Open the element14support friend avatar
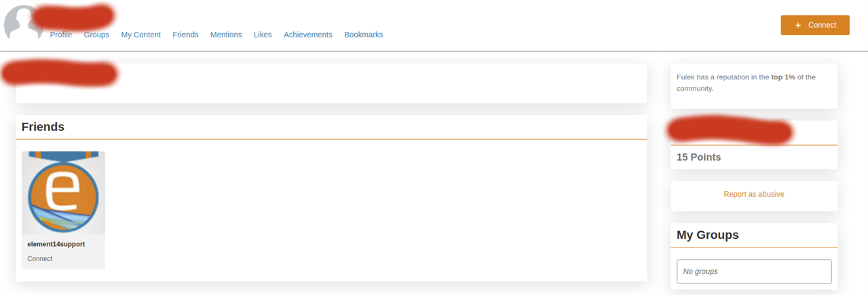 pyautogui.click(x=63, y=193)
